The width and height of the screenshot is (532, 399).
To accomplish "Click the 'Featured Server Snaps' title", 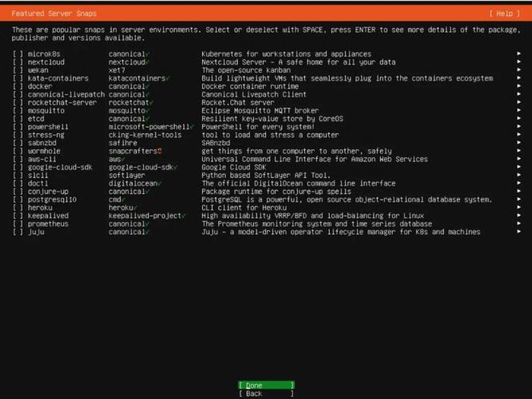I will 54,13.
